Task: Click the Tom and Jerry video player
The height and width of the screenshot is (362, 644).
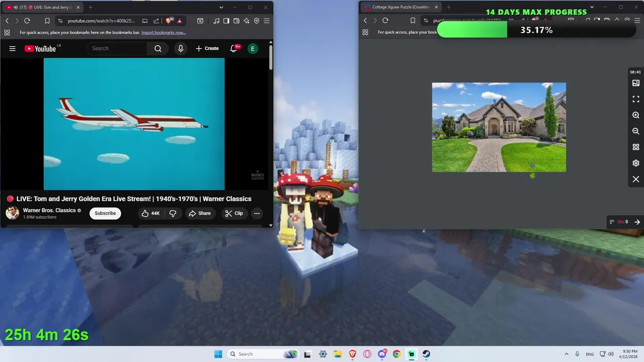Action: point(134,124)
